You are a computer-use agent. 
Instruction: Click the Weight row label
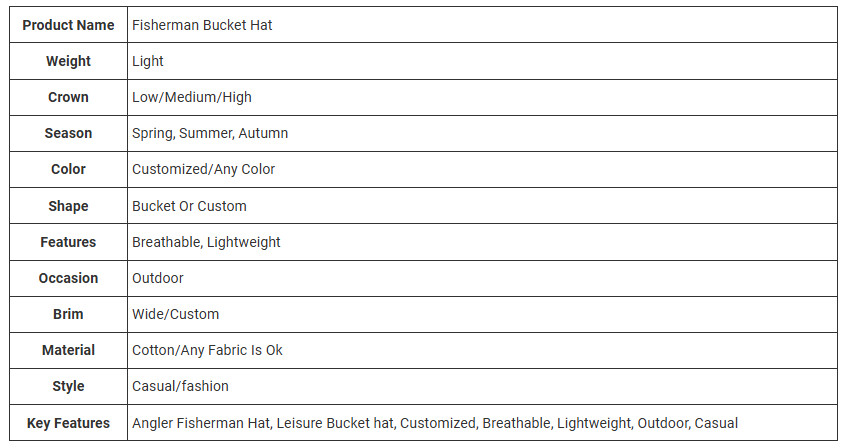point(68,61)
